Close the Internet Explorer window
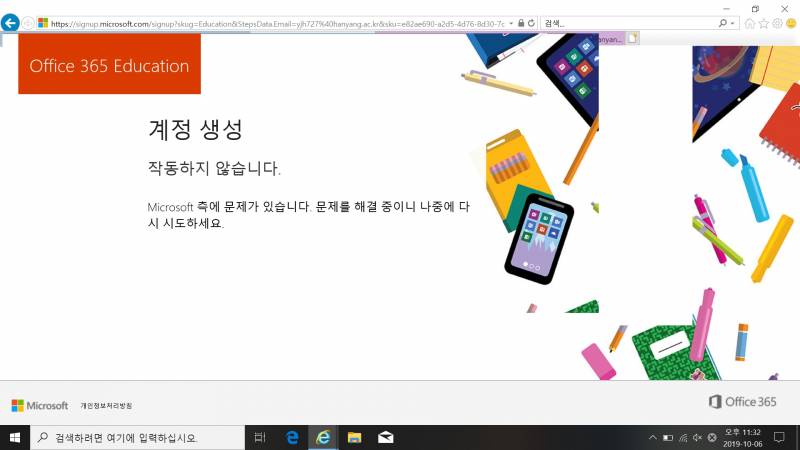 pos(785,9)
